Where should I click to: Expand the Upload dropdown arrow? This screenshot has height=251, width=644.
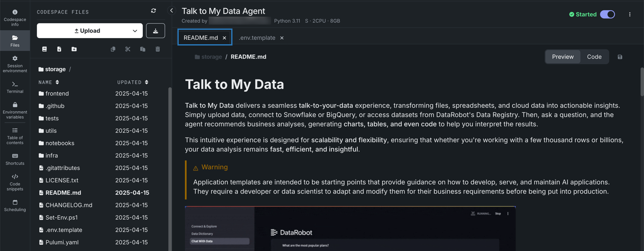[135, 31]
